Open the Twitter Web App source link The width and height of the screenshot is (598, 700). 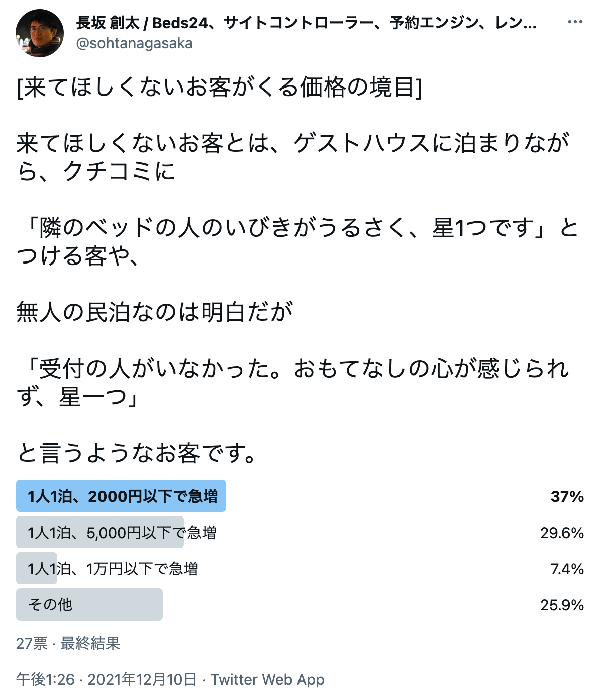click(267, 679)
